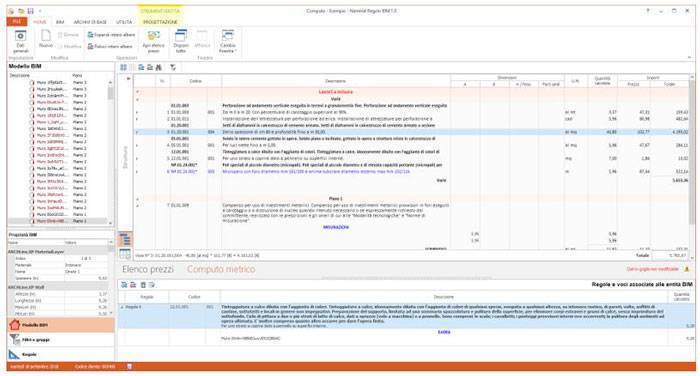
Task: Click Espandi intero albero
Action: click(111, 35)
